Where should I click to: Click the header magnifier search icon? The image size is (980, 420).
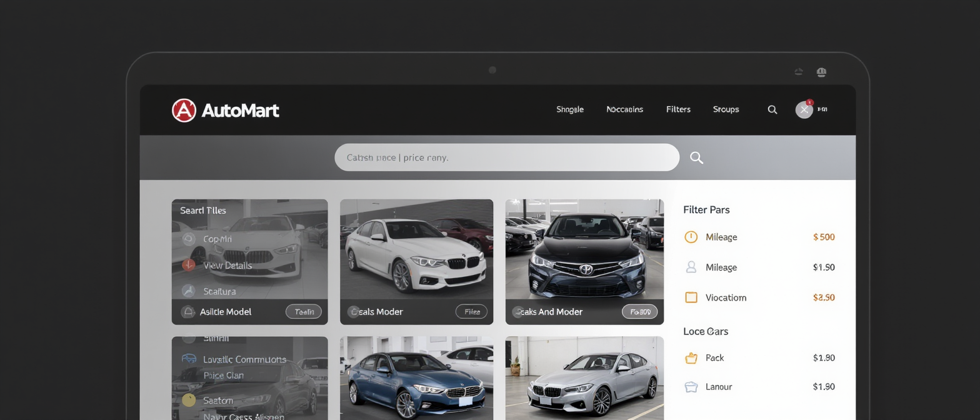click(772, 109)
